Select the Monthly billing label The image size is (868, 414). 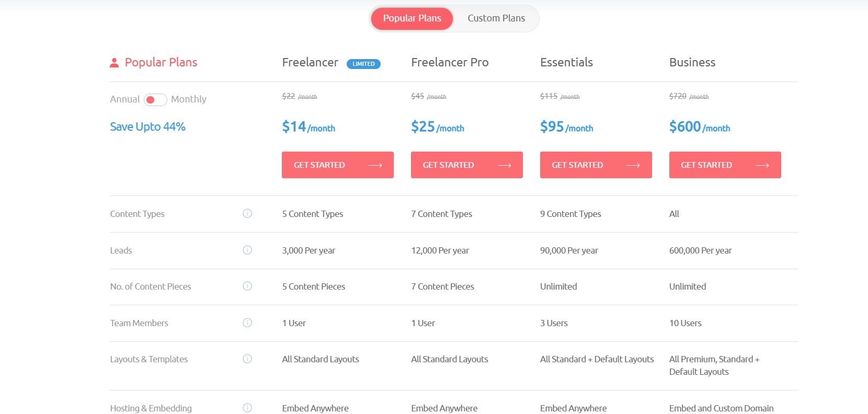click(188, 99)
